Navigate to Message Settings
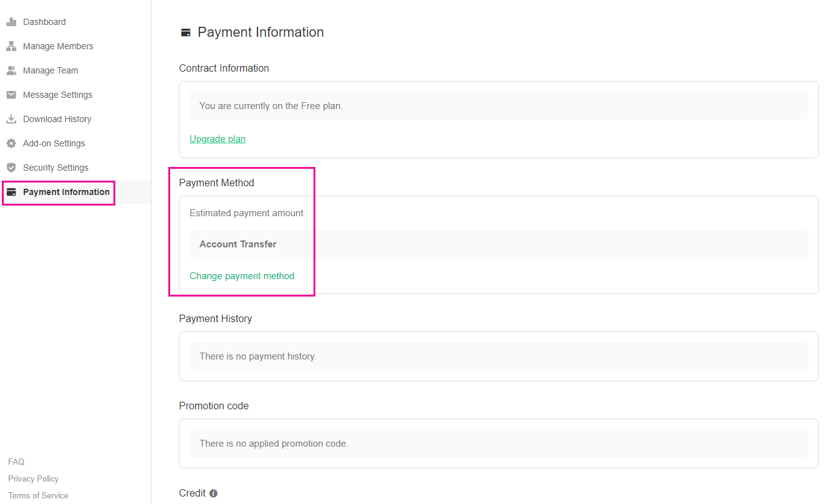The image size is (834, 504). pyautogui.click(x=57, y=95)
